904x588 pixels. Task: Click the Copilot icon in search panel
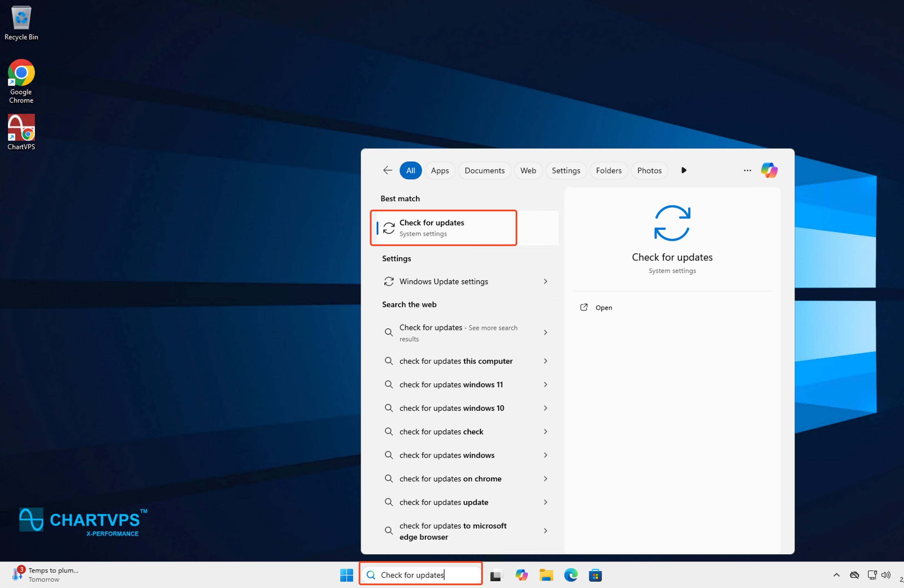coord(769,170)
